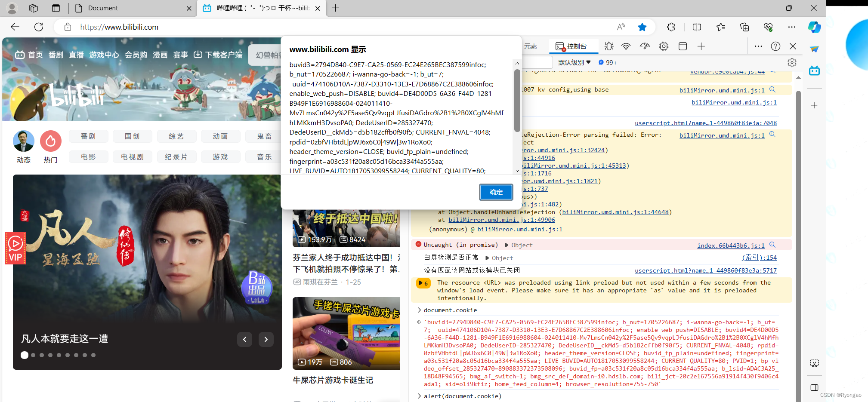Open 游戏中心 in bilibili navigation
Screen dimensions: 868x402
pos(104,55)
